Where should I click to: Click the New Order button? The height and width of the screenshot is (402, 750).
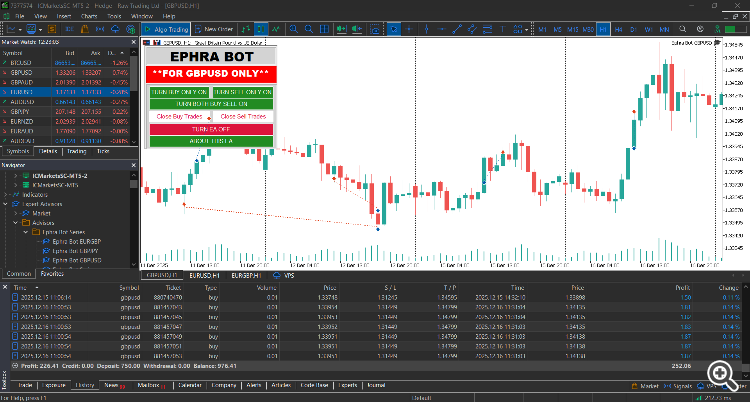pos(214,29)
